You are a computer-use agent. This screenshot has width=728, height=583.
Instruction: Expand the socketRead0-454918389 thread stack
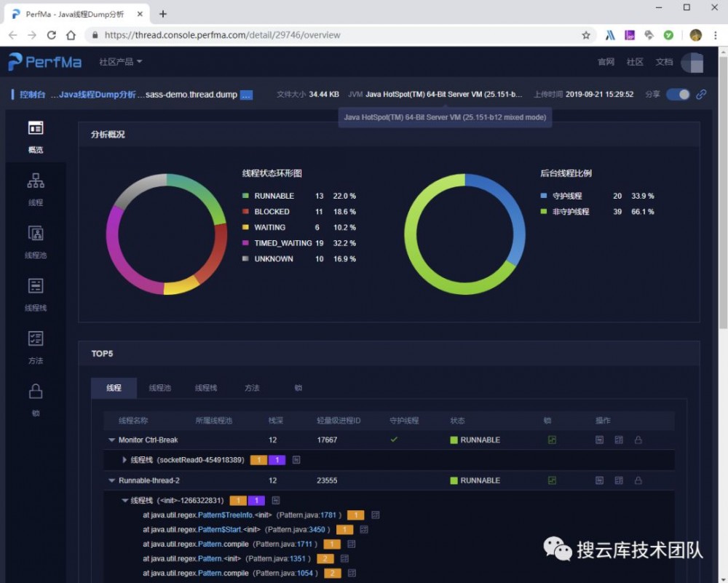pos(124,460)
